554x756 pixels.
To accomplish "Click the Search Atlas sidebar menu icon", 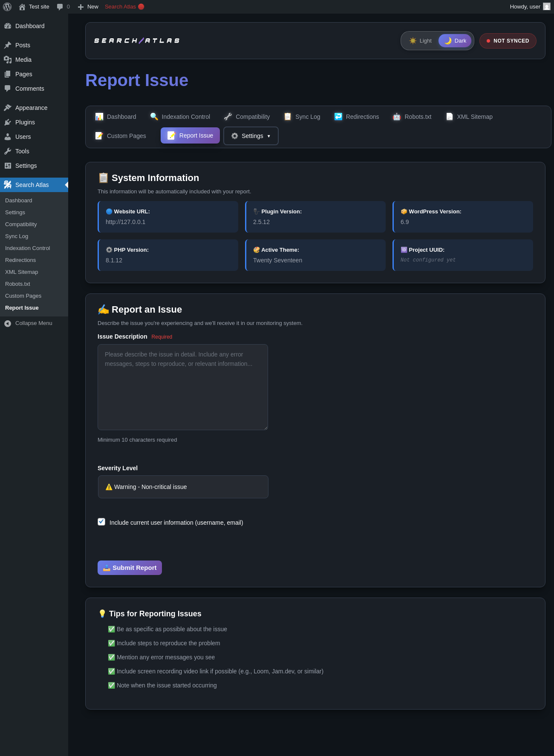I will (8, 185).
